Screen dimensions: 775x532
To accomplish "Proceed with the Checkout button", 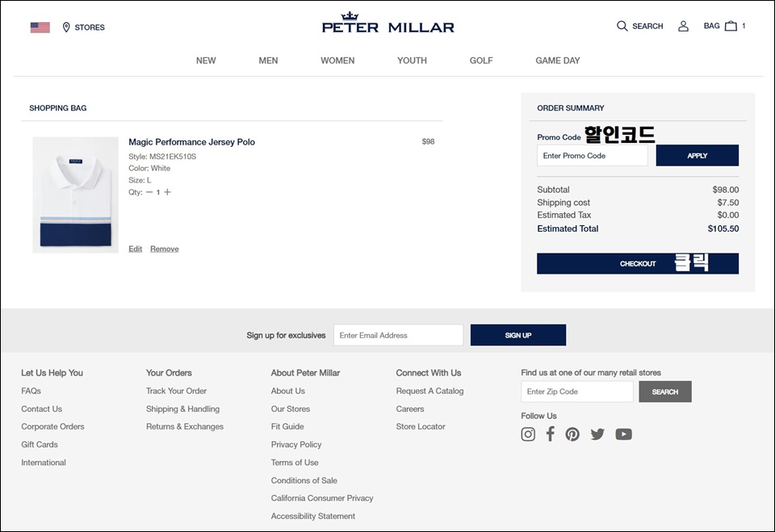I will [638, 263].
